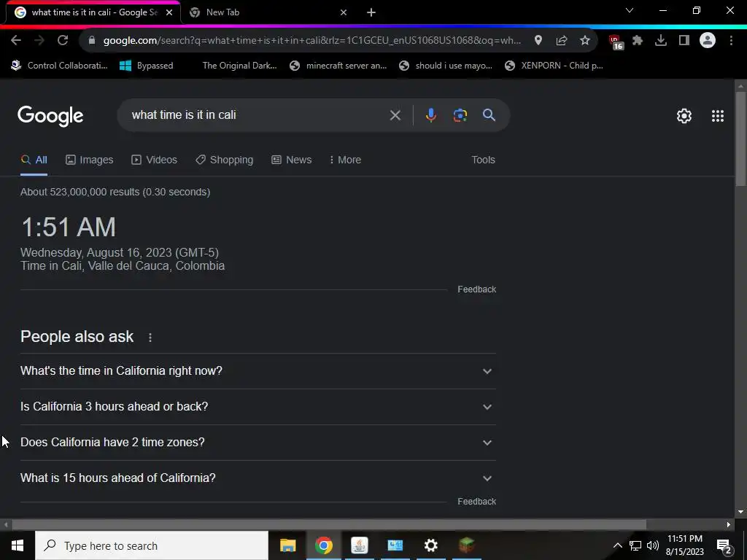Click the Google logo
The image size is (747, 560).
pyautogui.click(x=50, y=116)
